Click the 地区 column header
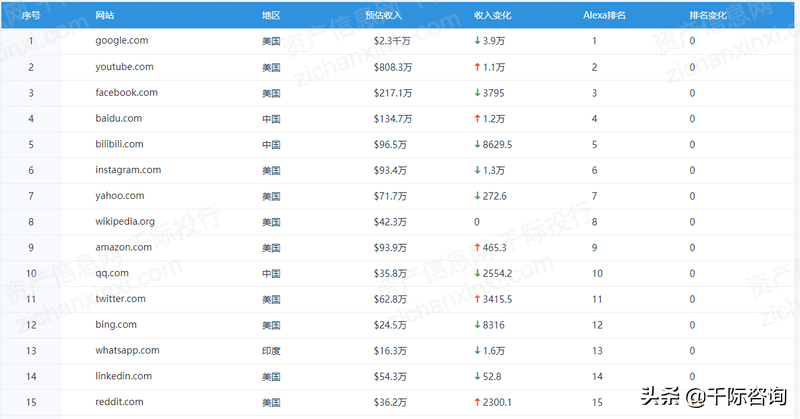Screen dimensions: 800x419 pos(271,15)
